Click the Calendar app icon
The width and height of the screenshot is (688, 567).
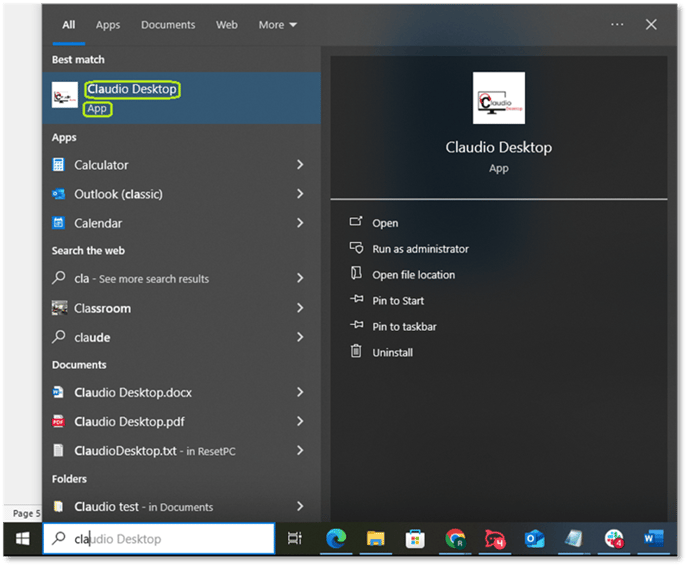pos(58,223)
